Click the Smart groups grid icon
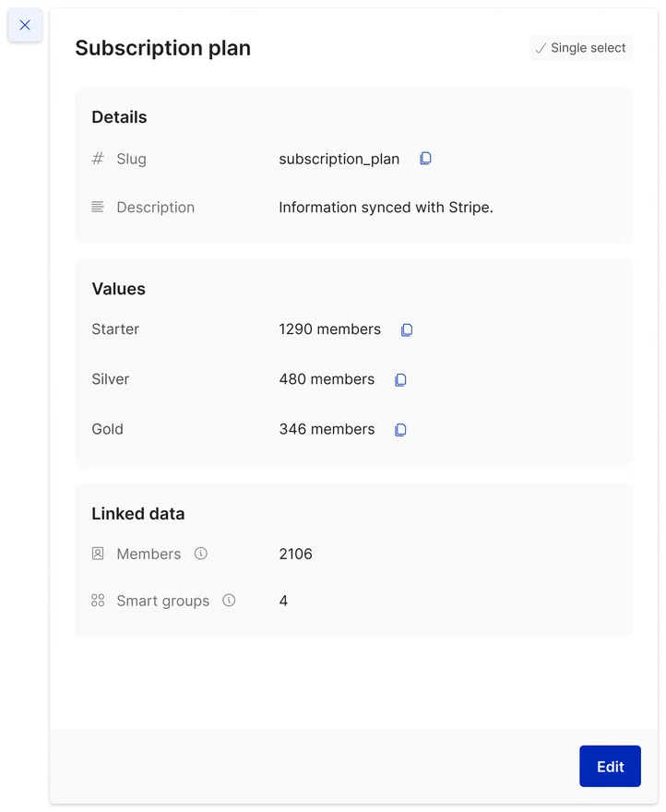 pyautogui.click(x=98, y=600)
